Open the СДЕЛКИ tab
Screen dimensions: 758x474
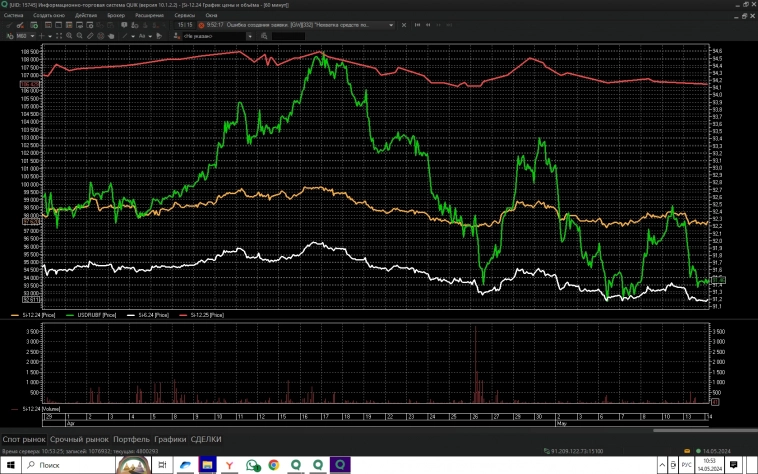click(x=206, y=439)
